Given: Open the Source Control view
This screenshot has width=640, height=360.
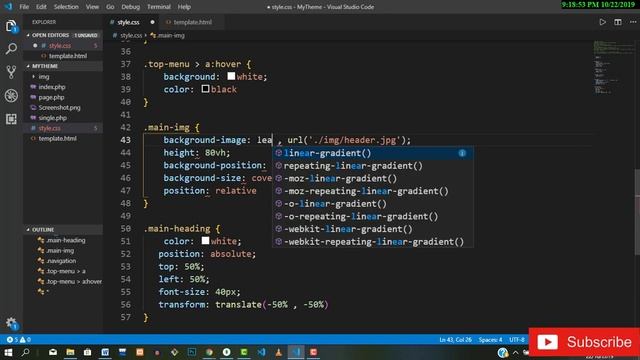Looking at the screenshot, I should [x=11, y=72].
